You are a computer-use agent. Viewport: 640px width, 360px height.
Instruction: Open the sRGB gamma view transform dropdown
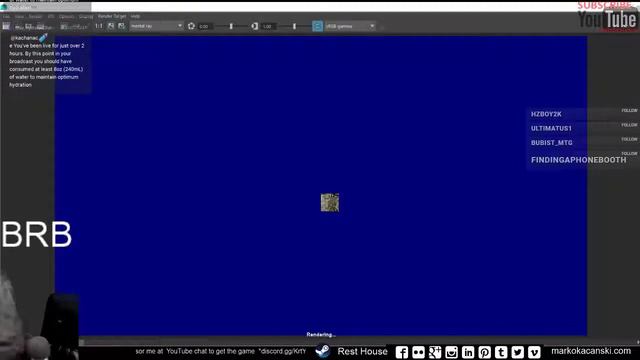(350, 26)
